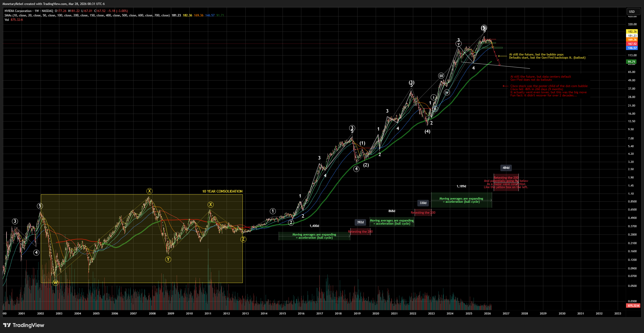Click the TradingView logo at the bottom
This screenshot has width=644, height=333.
(x=24, y=325)
